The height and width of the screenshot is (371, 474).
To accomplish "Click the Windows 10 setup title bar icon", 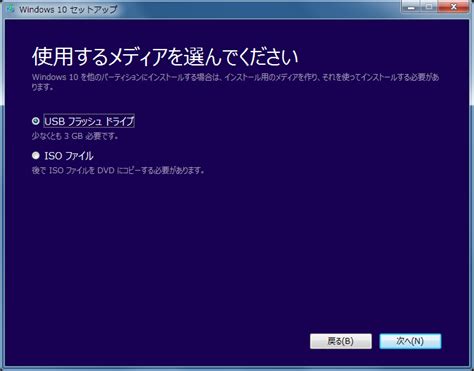I will point(11,9).
